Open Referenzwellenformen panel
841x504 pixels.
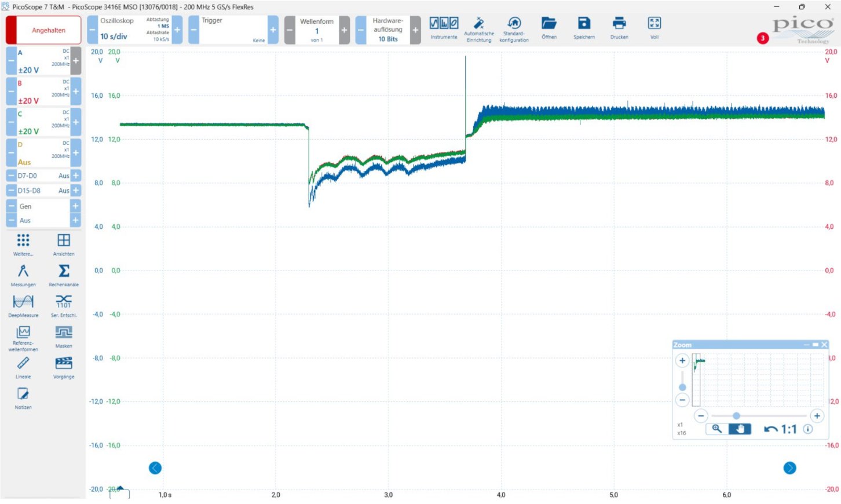[x=23, y=338]
